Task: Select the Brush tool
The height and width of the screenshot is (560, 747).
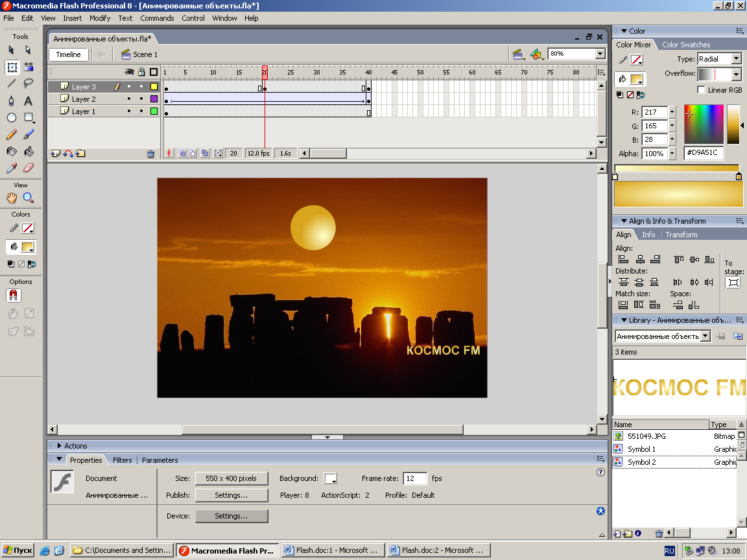Action: point(29,134)
